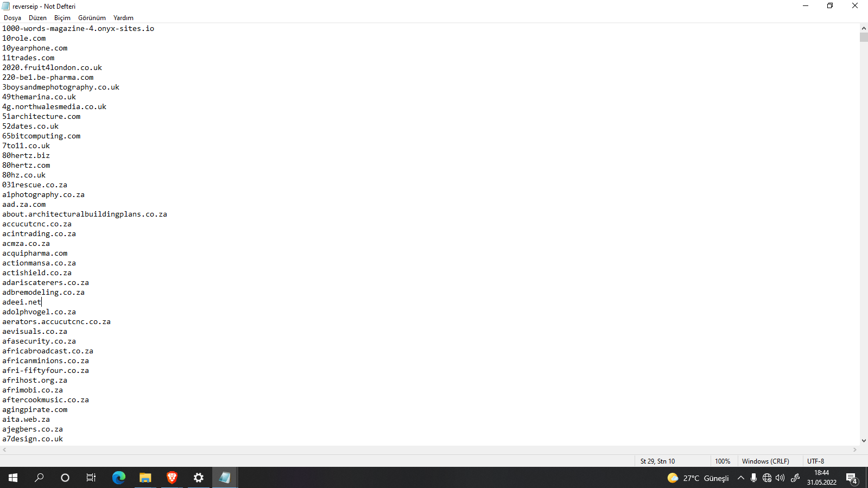Screen dimensions: 868x488
Task: Open the weather widget 27°C Güneşli
Action: (x=698, y=478)
